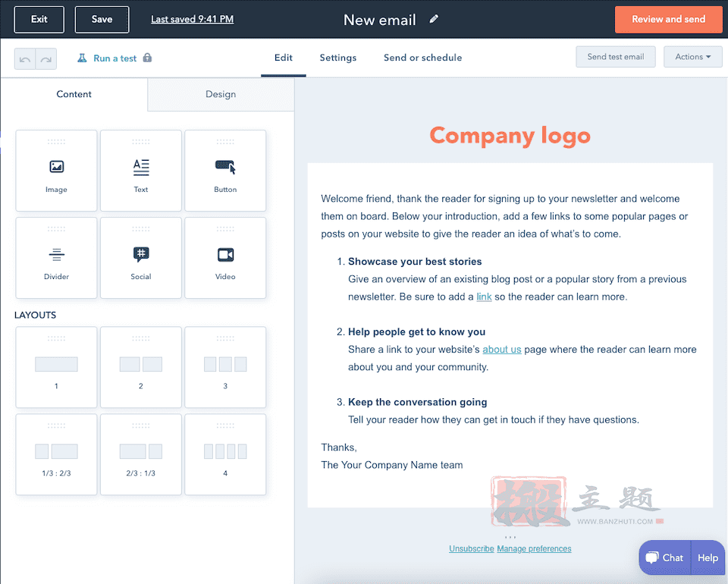Select the Divider content module icon
The image size is (728, 584).
[x=56, y=254]
